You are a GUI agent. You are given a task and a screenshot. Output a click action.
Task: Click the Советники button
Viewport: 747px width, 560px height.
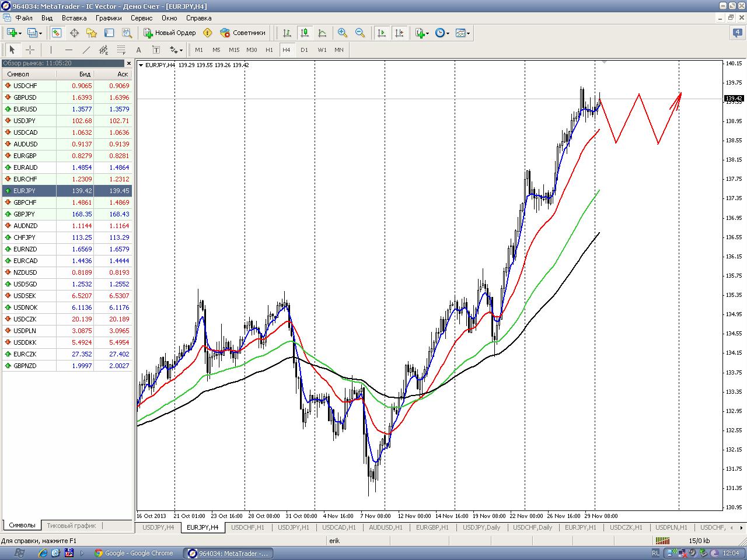(x=243, y=33)
